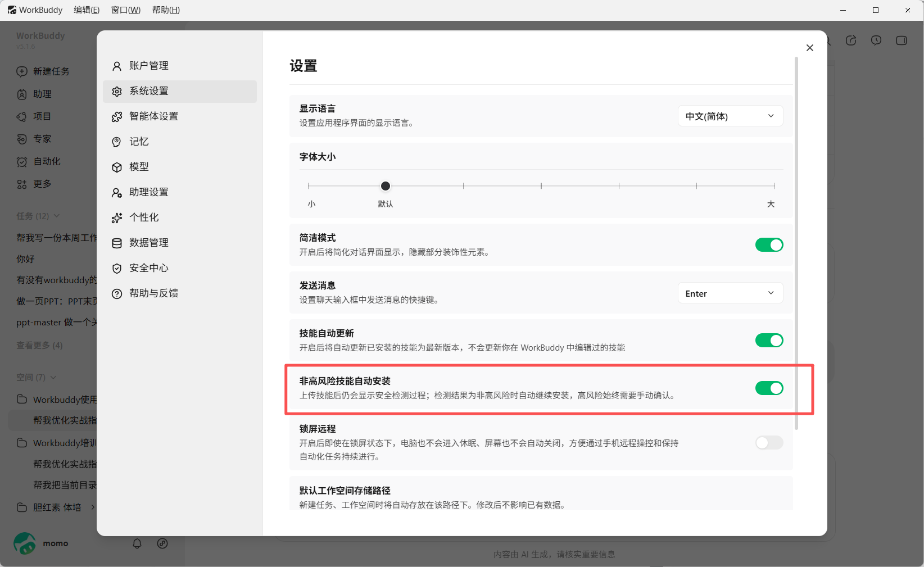Click notification bell icon

coord(137,543)
